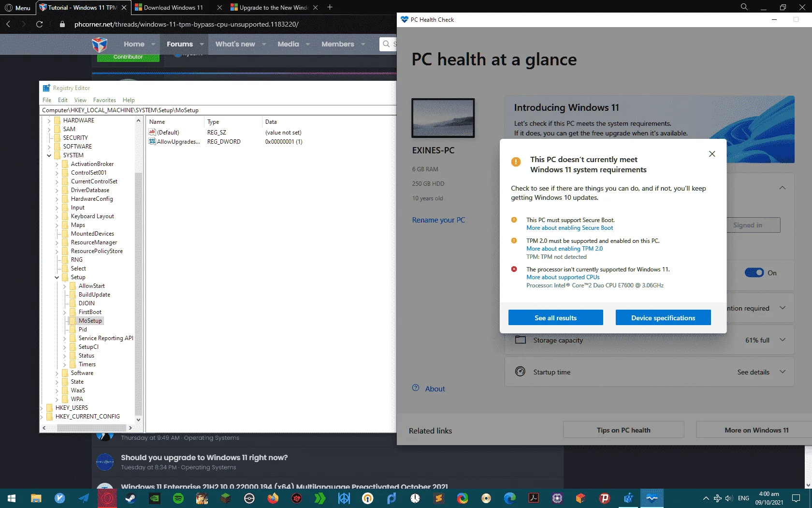Select the (Default) registry value icon
The image size is (812, 508).
(152, 132)
